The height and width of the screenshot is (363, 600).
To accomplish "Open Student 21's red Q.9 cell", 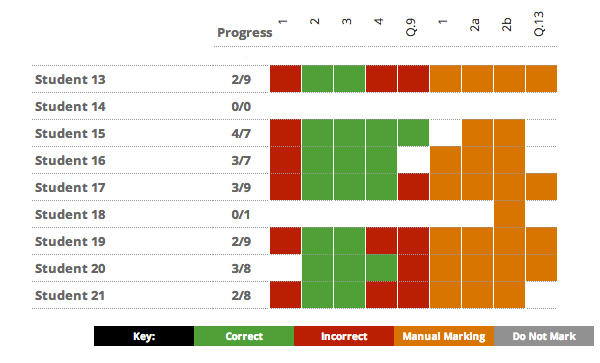I will [413, 295].
